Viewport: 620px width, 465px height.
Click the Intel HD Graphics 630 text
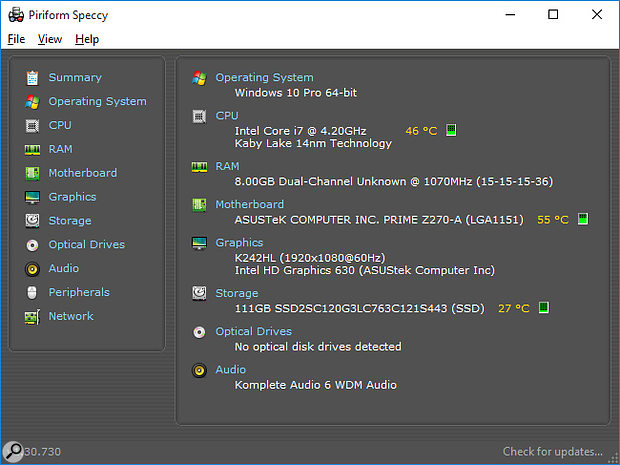point(365,270)
